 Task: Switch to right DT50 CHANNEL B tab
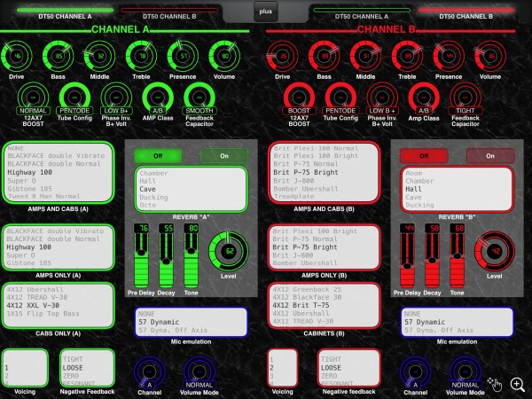465,13
